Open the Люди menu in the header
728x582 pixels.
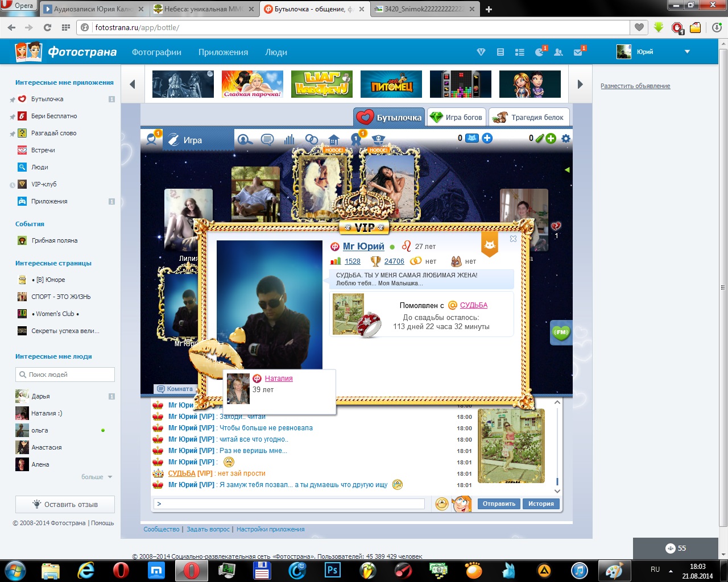pyautogui.click(x=276, y=52)
